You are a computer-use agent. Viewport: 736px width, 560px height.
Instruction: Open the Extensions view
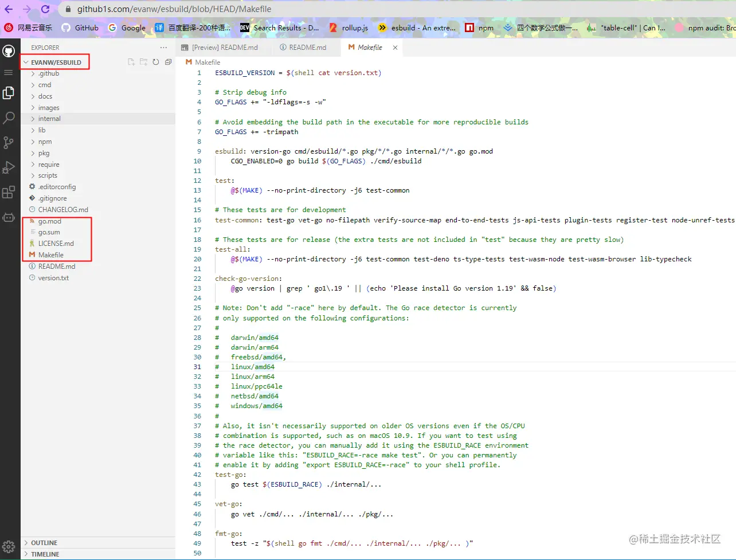[x=9, y=192]
